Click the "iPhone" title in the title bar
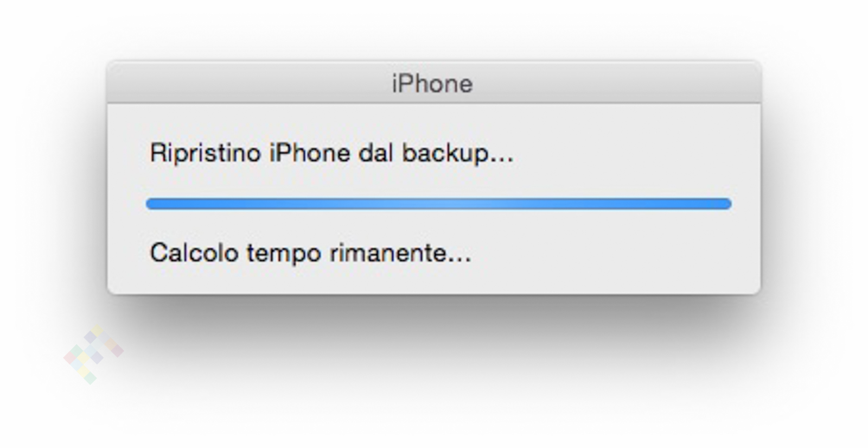Screen dimensions: 868x448 (432, 84)
